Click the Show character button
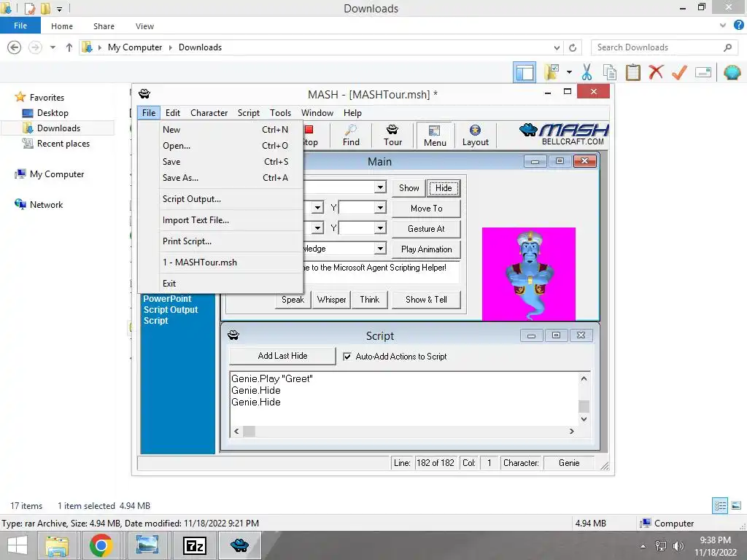The height and width of the screenshot is (560, 747). (x=409, y=187)
